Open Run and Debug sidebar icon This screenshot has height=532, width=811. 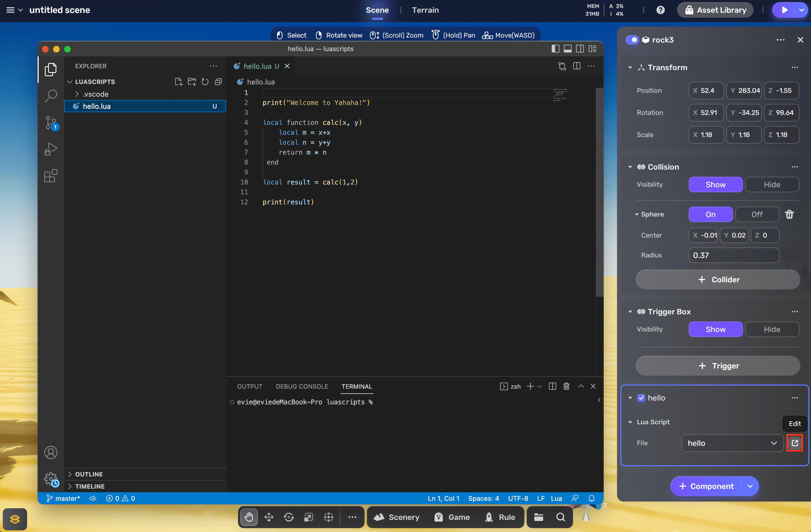point(51,149)
